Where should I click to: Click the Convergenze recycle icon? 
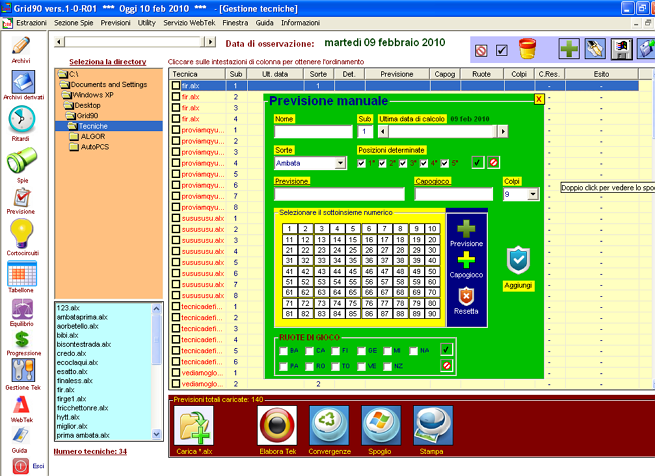tap(329, 425)
